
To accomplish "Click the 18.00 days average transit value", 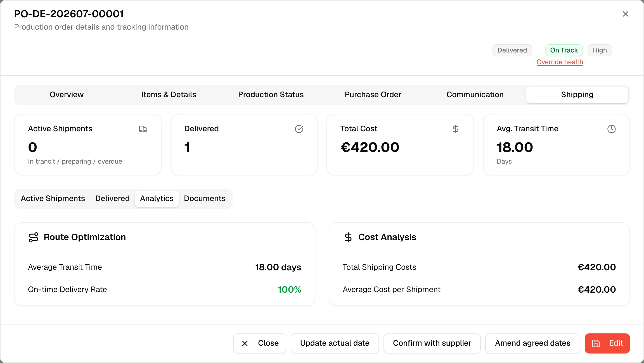I will point(278,267).
